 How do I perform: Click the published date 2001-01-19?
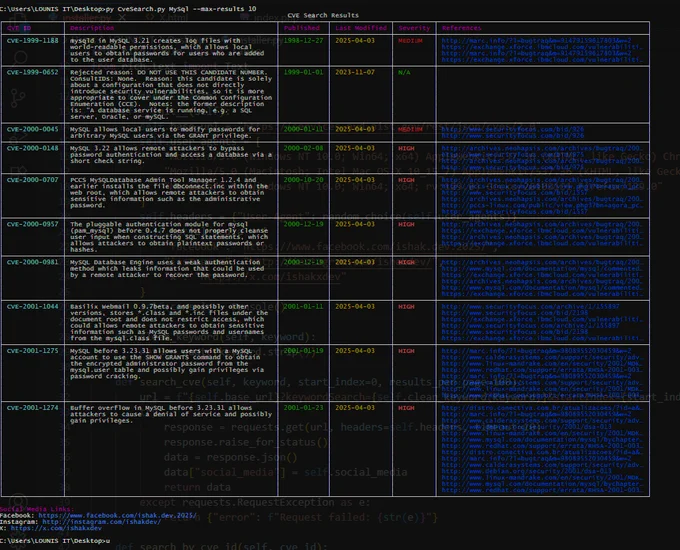pos(303,350)
